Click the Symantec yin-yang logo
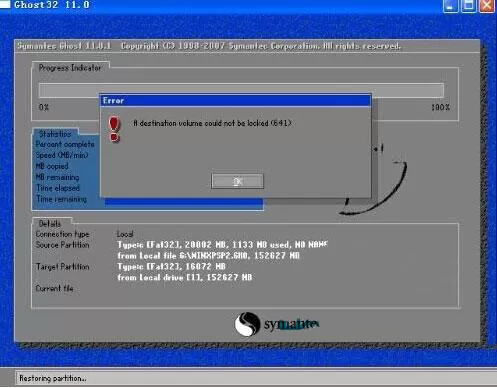This screenshot has width=497, height=388. 247,324
